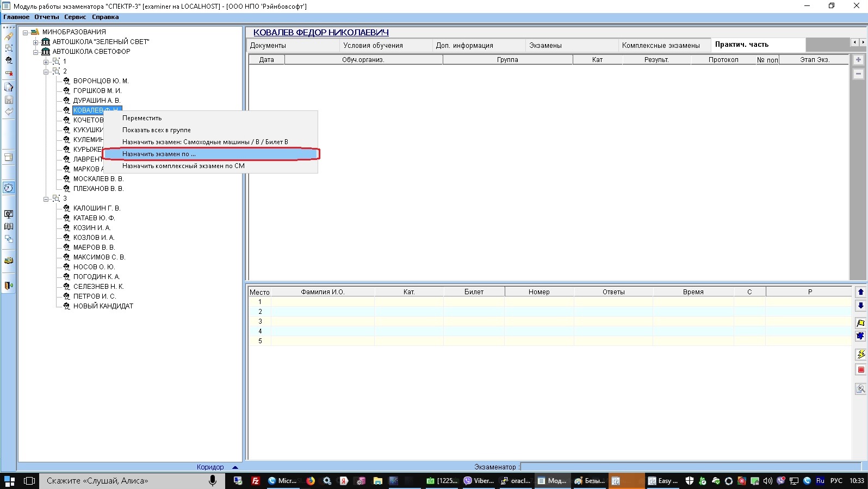Screen dimensions: 868x489
Task: Choose Переместить from context menu
Action: pyautogui.click(x=210, y=118)
